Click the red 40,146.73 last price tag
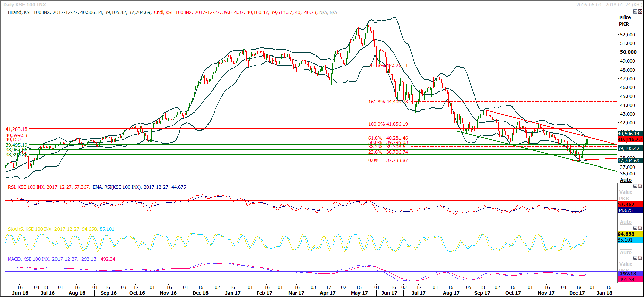Image resolution: width=644 pixels, height=297 pixels. click(x=630, y=139)
